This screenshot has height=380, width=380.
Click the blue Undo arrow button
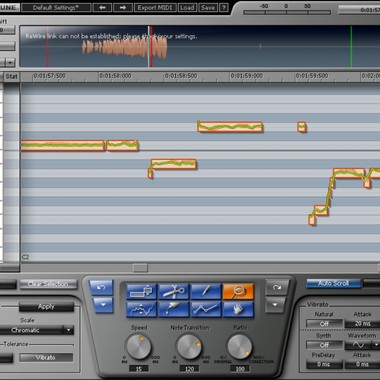tap(101, 287)
